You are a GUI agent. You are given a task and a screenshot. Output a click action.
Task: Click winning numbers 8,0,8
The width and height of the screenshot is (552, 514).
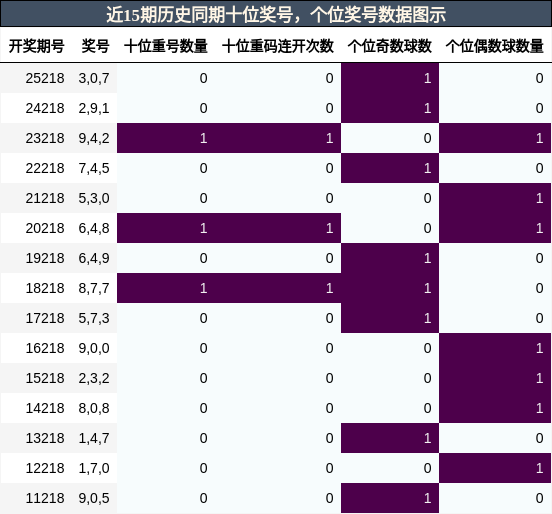[94, 408]
